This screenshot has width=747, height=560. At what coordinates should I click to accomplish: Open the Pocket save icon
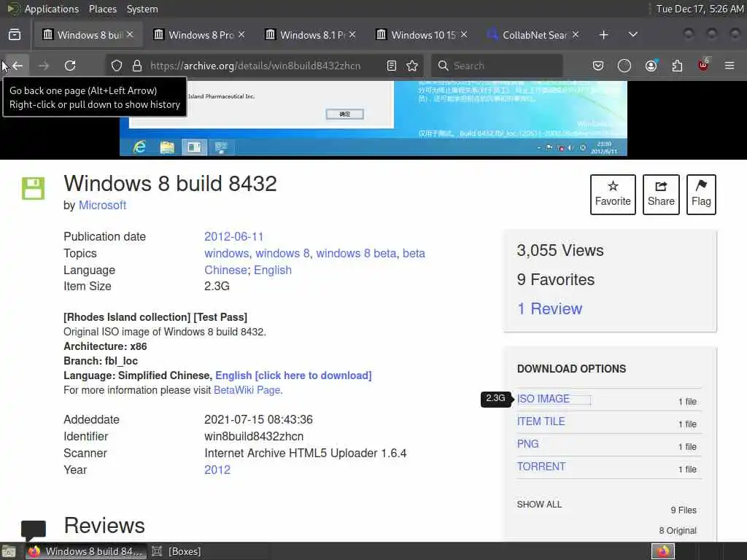click(x=598, y=66)
